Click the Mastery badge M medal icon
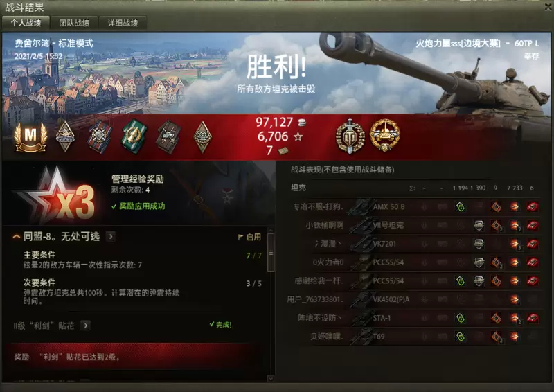This screenshot has width=554, height=392. [x=30, y=137]
